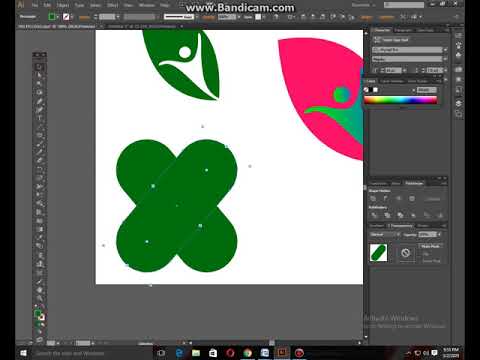Click the Minus Back pathfinder icon
This screenshot has height=360, width=480.
(x=440, y=215)
